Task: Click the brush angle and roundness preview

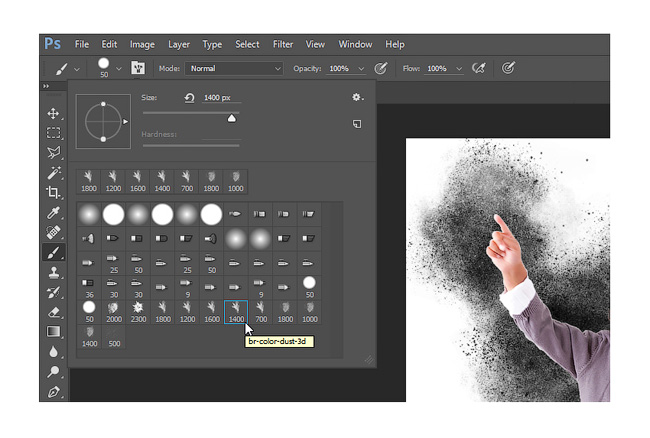Action: pos(103,121)
